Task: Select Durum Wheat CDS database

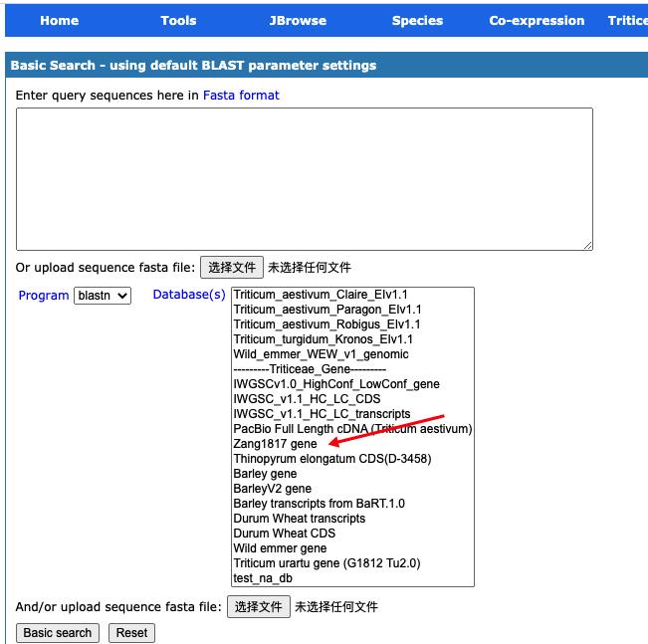Action: tap(352, 533)
